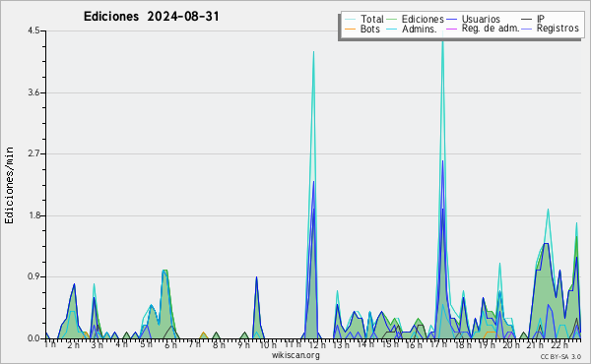Click the Admins. legend label
The image size is (591, 364).
click(x=420, y=29)
